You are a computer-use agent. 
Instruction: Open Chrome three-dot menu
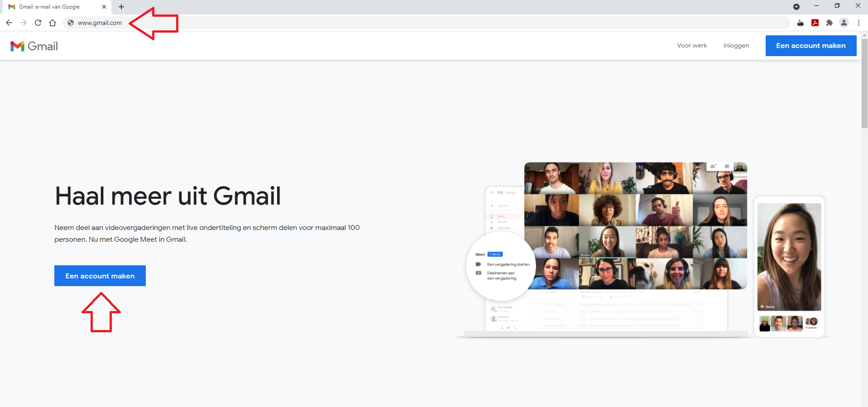coord(858,23)
